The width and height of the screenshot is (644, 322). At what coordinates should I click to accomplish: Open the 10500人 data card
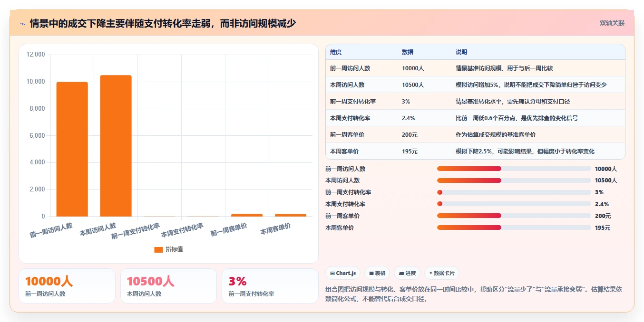pyautogui.click(x=168, y=286)
